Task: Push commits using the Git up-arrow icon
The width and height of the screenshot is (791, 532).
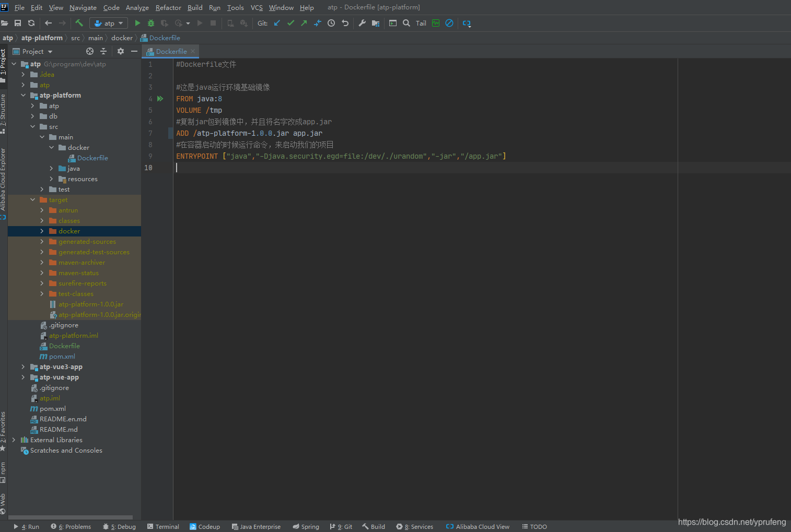Action: click(304, 23)
